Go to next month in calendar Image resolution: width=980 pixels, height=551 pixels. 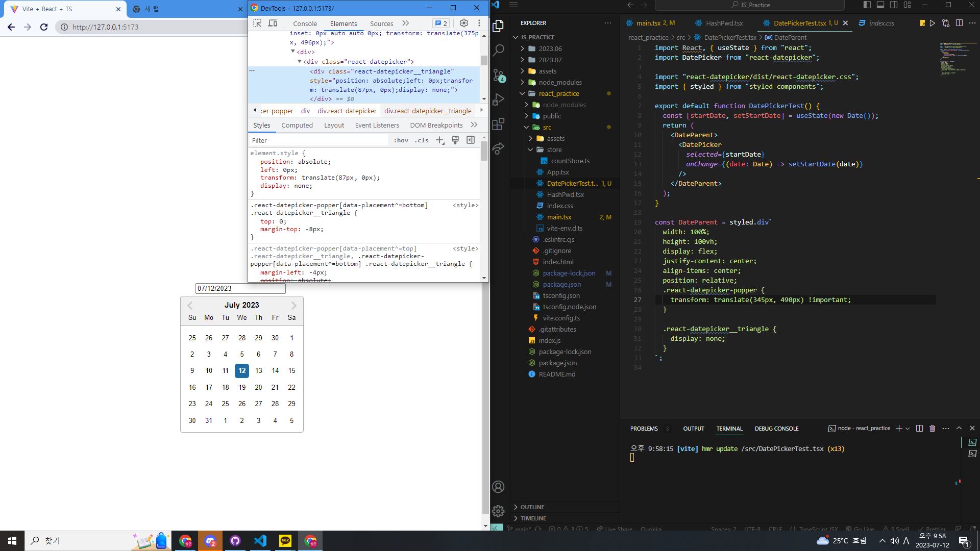click(293, 306)
